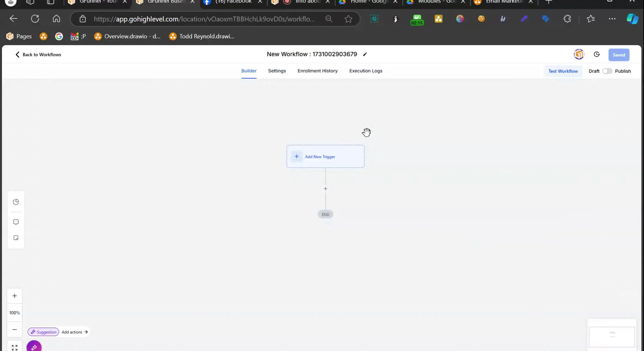Screen dimensions: 644x351
Task: Reset zoom via 100% indicator
Action: click(x=15, y=313)
